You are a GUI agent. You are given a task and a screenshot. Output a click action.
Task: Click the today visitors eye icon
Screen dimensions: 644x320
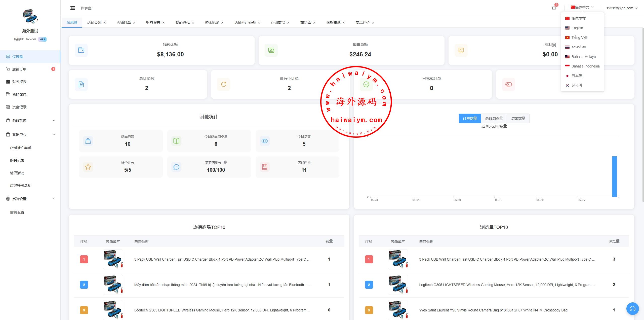265,141
